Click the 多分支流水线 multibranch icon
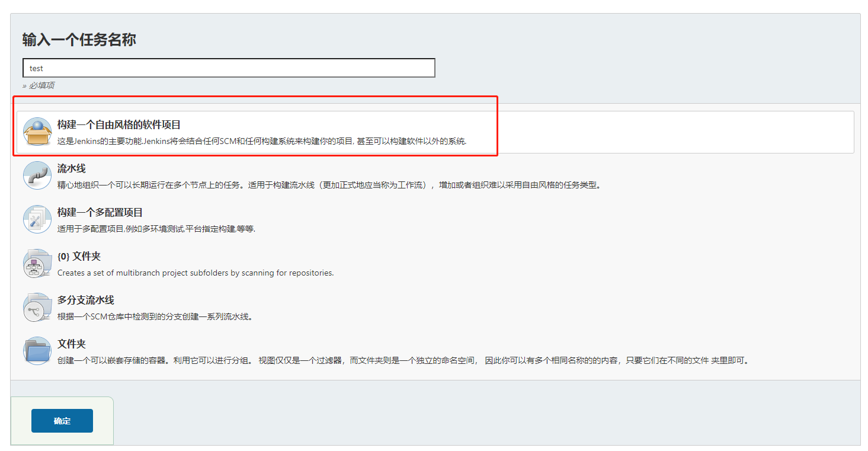The width and height of the screenshot is (868, 451). coord(37,307)
